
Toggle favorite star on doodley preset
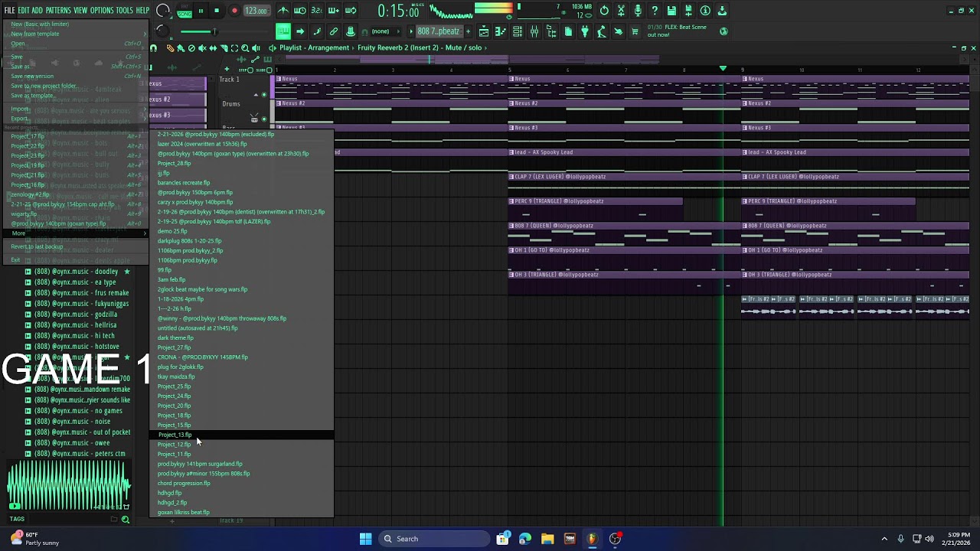127,272
